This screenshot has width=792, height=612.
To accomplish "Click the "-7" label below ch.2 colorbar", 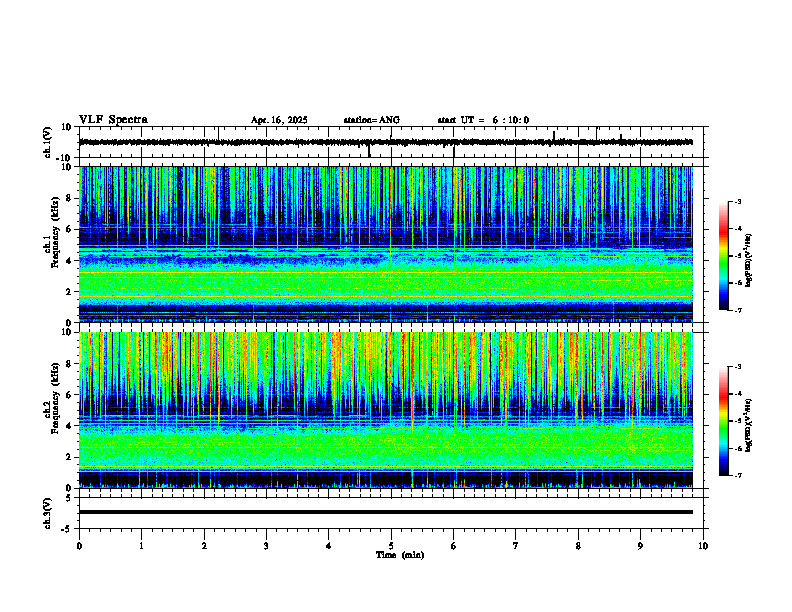I will (738, 475).
